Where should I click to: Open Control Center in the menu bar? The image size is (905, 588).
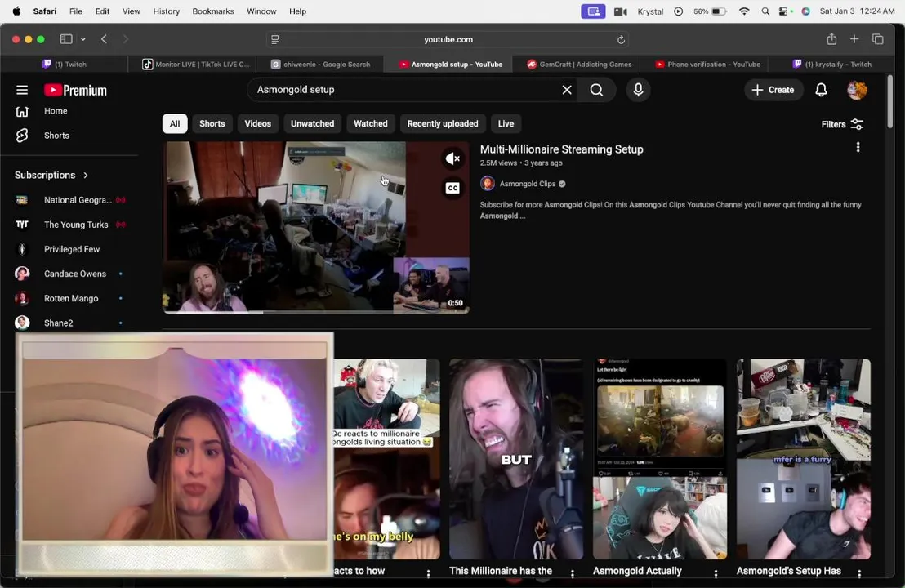coord(784,11)
